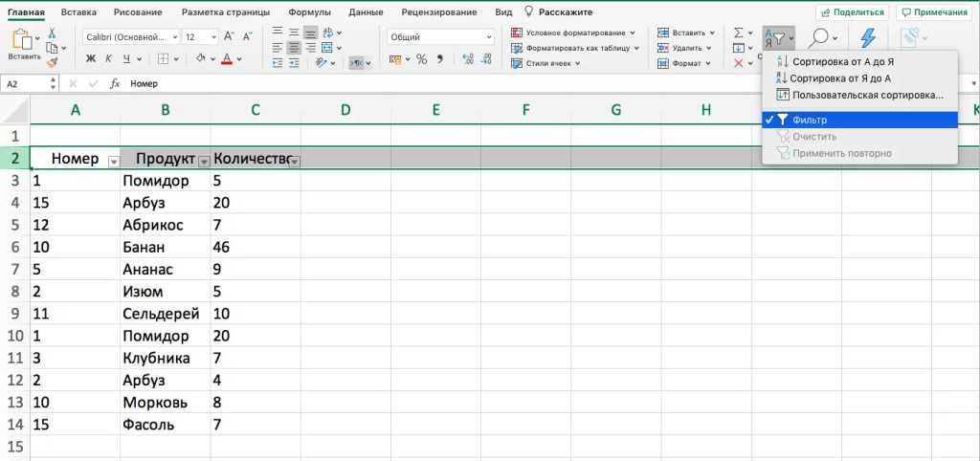
Task: Open Find and Select magnifier
Action: click(x=818, y=38)
